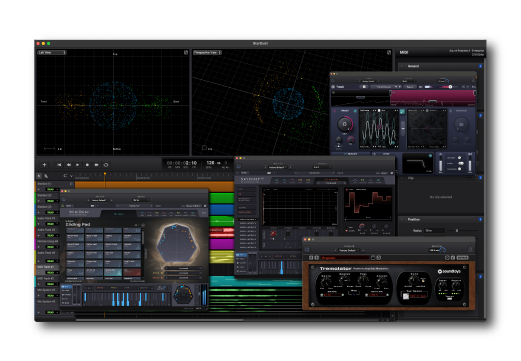
Task: Click the Soundtoys logo on the Tremolator panel
Action: 449,271
